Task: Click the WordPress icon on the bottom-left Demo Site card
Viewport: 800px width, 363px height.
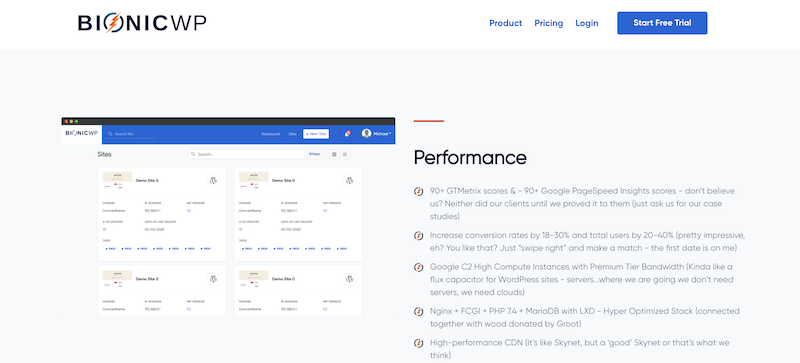Action: (213, 279)
